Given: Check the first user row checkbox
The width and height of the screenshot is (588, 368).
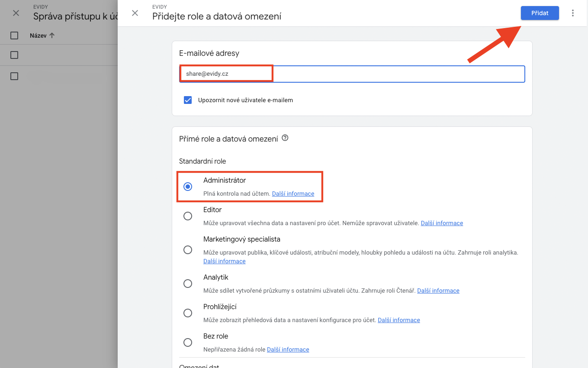Looking at the screenshot, I should (x=14, y=55).
